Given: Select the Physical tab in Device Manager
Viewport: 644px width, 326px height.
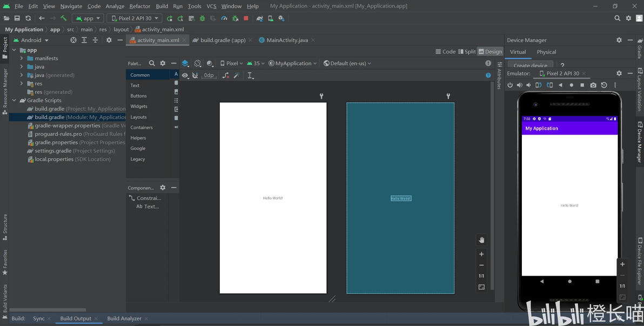Looking at the screenshot, I should (x=546, y=52).
